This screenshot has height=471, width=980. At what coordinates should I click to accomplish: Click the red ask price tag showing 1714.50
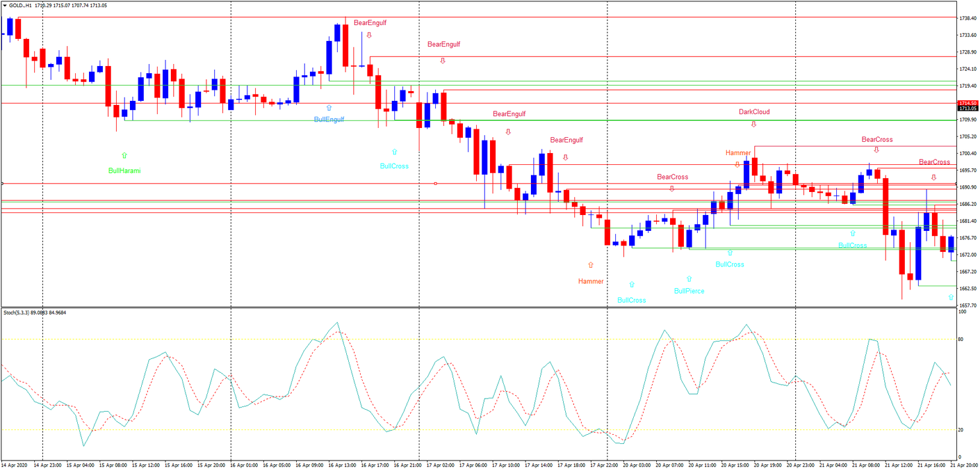(x=967, y=104)
